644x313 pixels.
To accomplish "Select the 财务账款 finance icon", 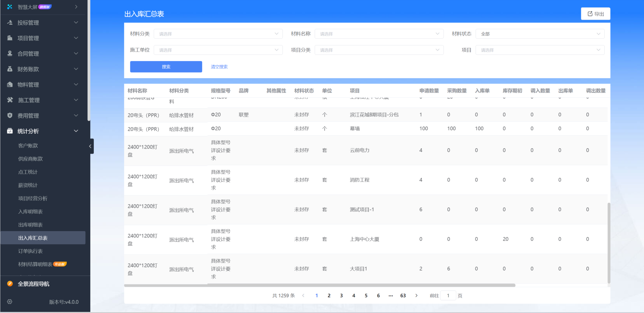I will (x=9, y=69).
